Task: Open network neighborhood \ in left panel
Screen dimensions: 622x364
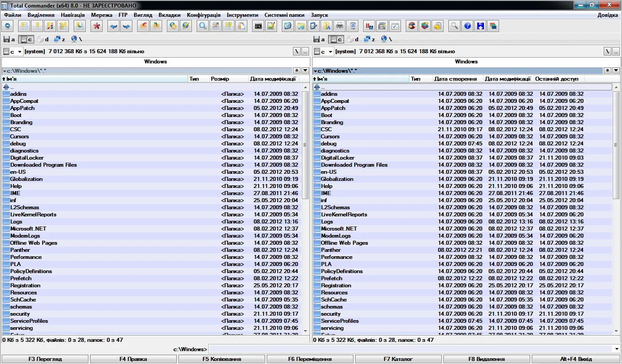Action: (76, 39)
